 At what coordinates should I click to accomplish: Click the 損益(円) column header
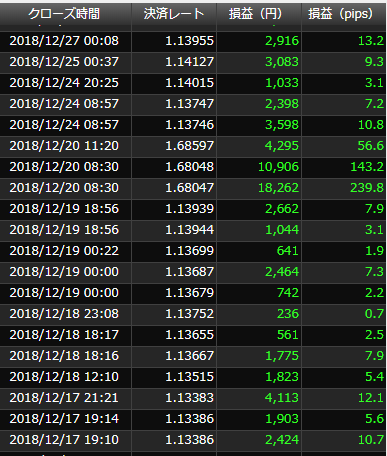259,14
